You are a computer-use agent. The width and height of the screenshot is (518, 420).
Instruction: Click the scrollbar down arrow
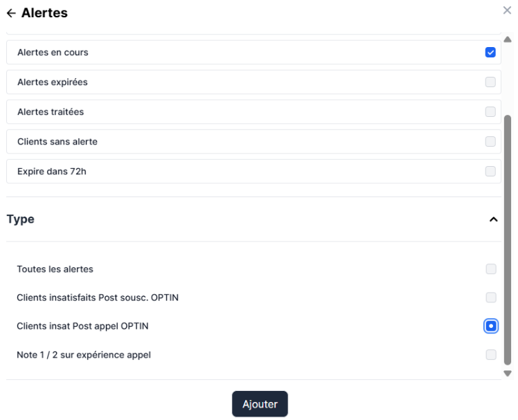coord(507,374)
